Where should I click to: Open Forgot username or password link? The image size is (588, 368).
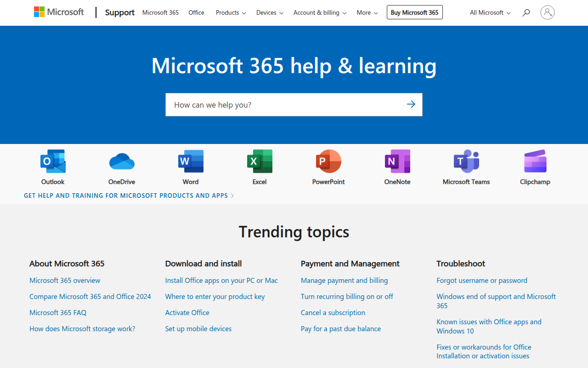click(x=482, y=281)
